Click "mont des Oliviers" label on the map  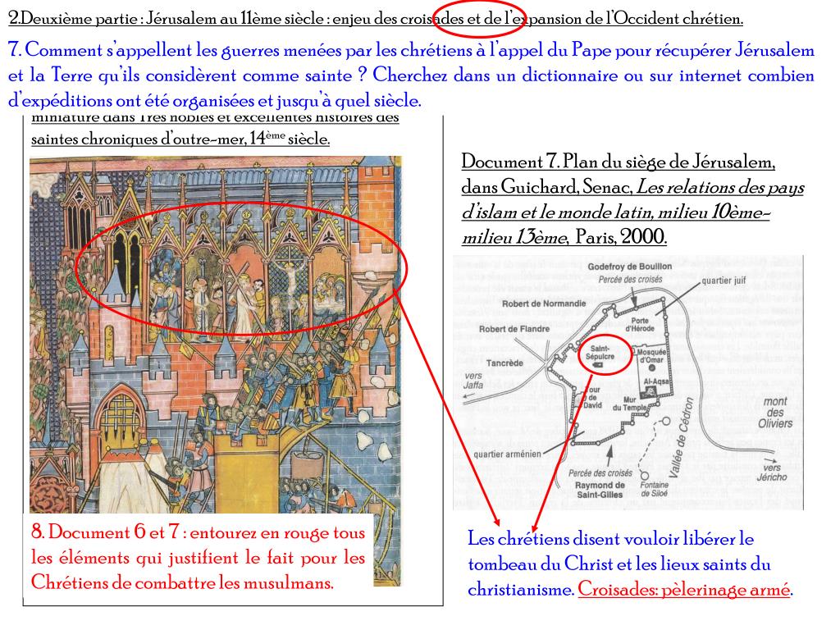[774, 412]
